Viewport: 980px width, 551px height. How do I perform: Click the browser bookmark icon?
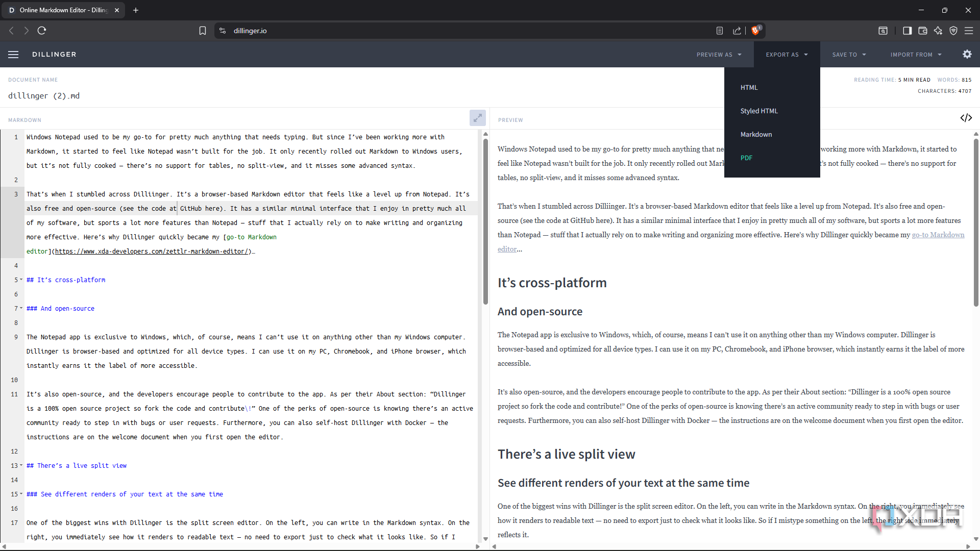tap(203, 31)
